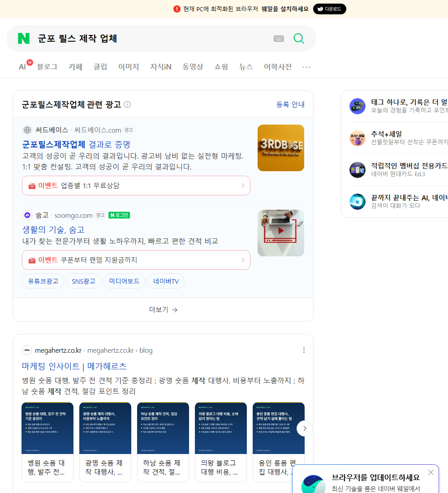The height and width of the screenshot is (493, 448).
Task: Expand more search tabs with the ellipsis
Action: 306,67
